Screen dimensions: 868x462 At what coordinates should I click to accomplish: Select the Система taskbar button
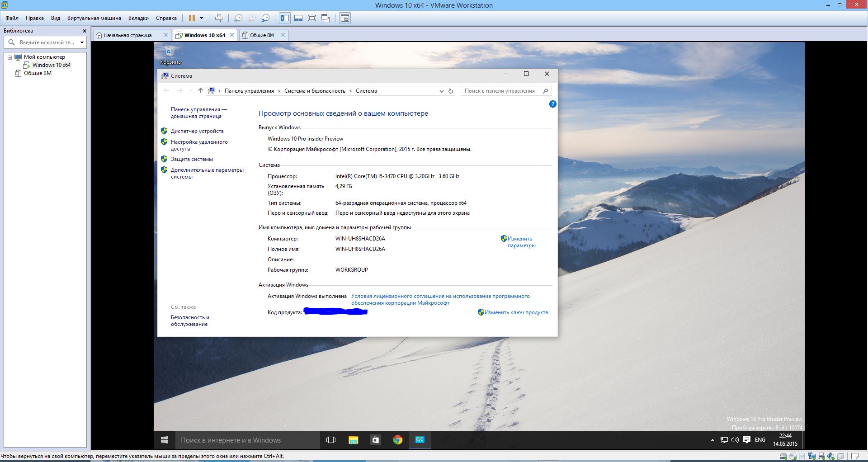[420, 440]
